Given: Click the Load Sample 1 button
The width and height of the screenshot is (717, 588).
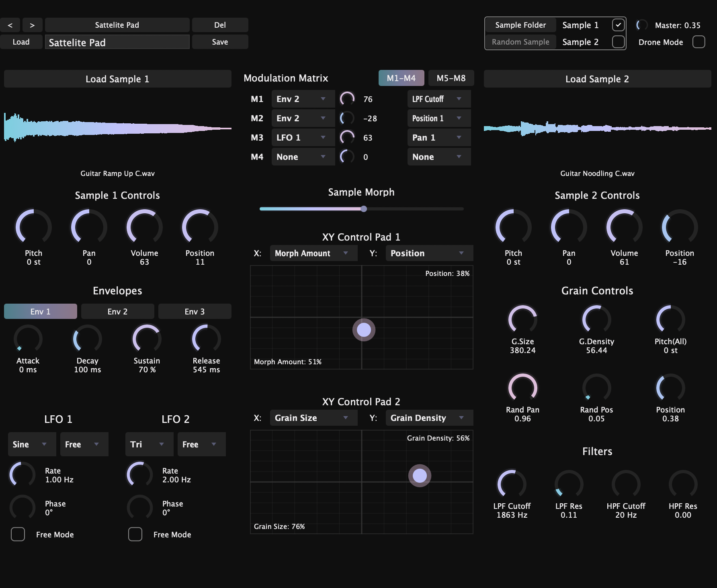Looking at the screenshot, I should pyautogui.click(x=117, y=79).
